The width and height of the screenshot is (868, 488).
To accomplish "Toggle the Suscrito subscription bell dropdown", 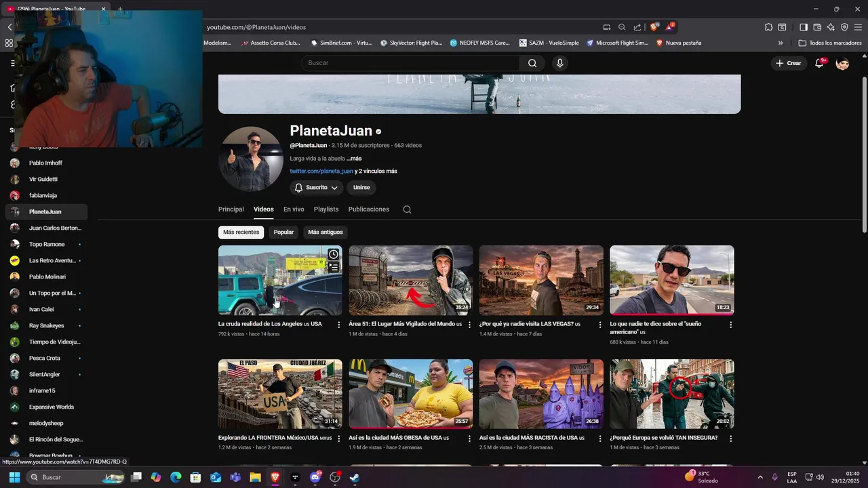I will [316, 188].
